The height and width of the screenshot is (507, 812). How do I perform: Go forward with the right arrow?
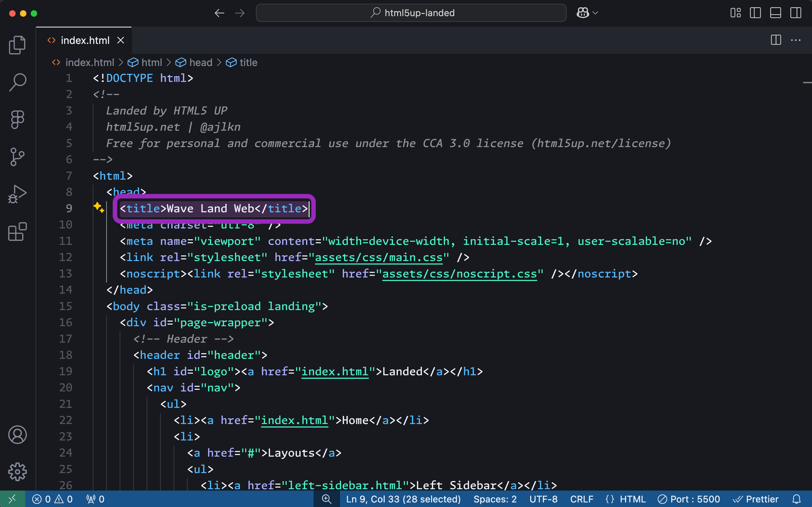coord(240,13)
